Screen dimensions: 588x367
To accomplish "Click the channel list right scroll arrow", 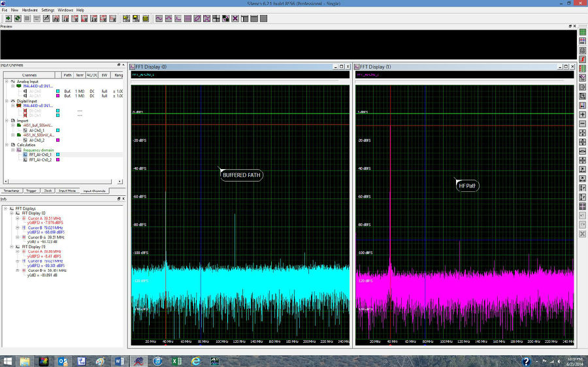I will (120, 182).
